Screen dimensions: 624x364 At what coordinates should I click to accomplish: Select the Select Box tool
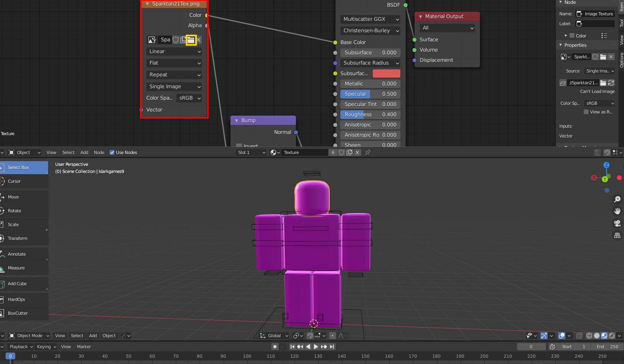point(24,167)
